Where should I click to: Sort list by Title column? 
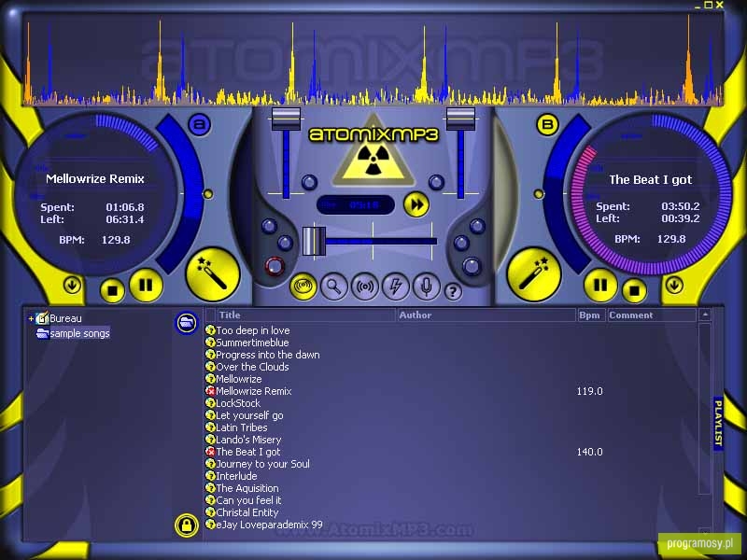tap(306, 315)
